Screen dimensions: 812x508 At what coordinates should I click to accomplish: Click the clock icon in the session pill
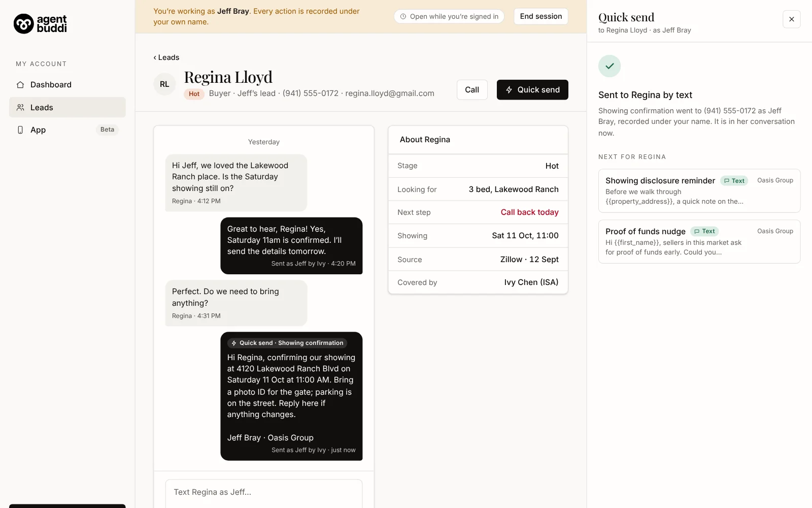click(403, 17)
